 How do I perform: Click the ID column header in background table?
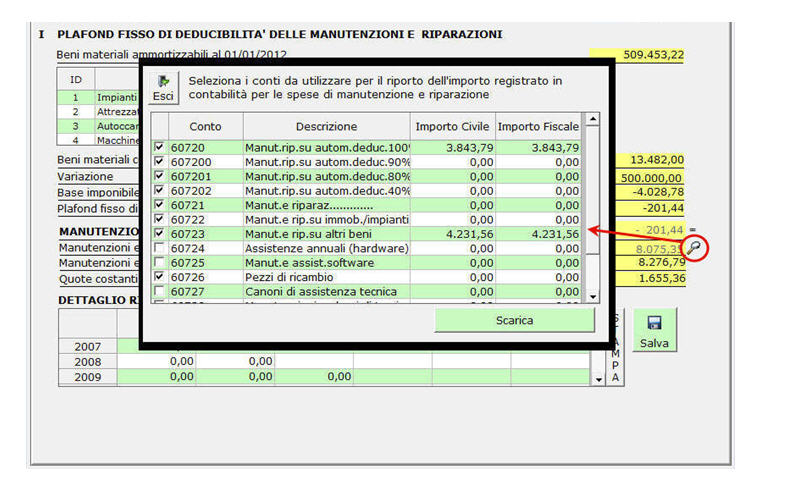click(76, 79)
